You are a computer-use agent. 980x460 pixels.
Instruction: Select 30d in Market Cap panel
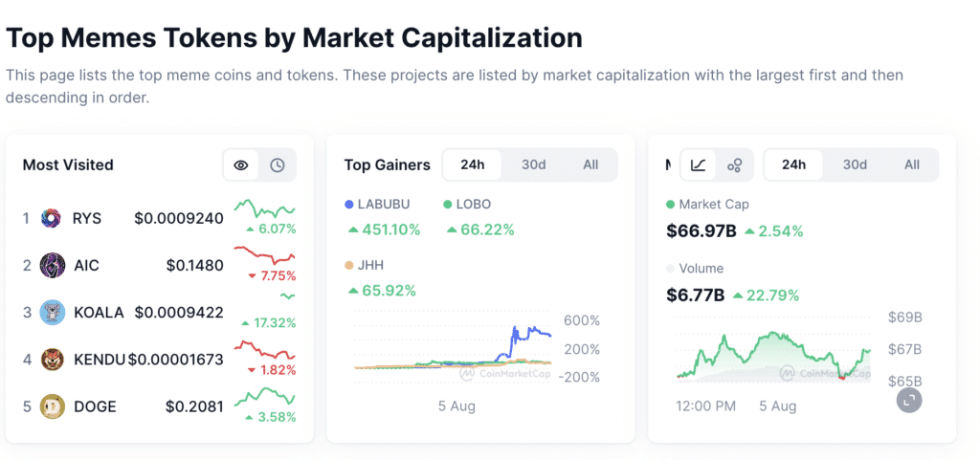pyautogui.click(x=855, y=164)
